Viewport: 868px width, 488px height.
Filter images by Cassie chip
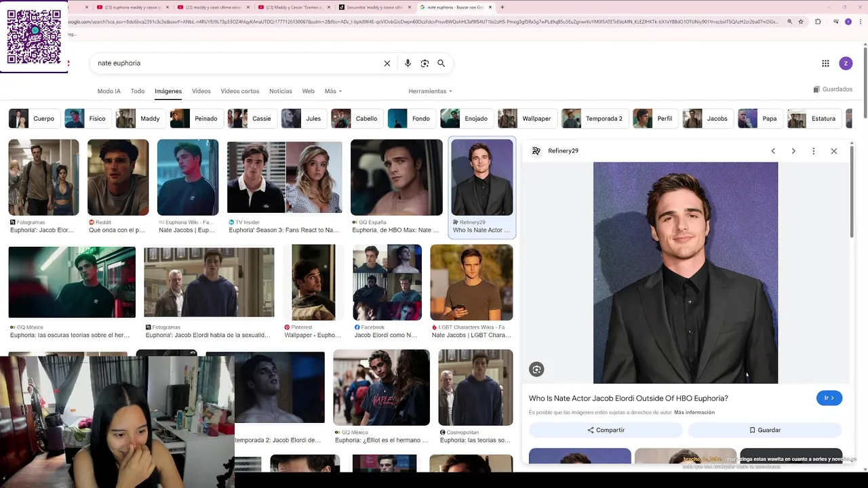(252, 119)
